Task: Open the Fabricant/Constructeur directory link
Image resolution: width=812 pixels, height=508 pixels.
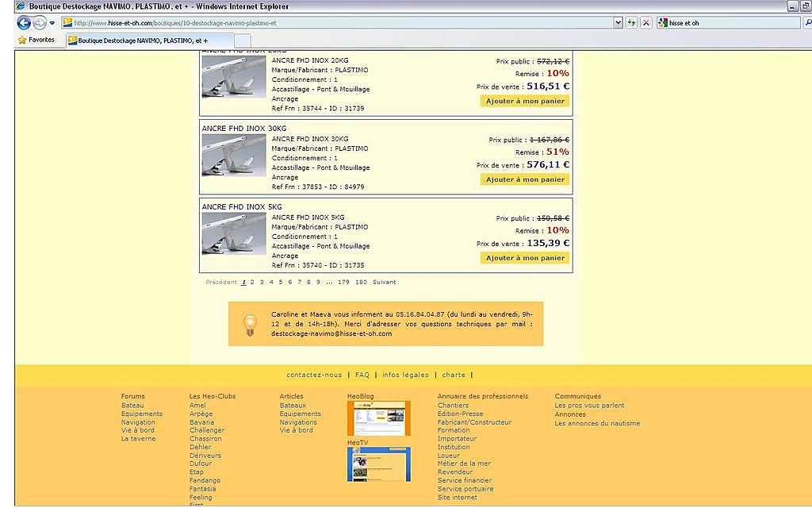Action: [x=474, y=422]
